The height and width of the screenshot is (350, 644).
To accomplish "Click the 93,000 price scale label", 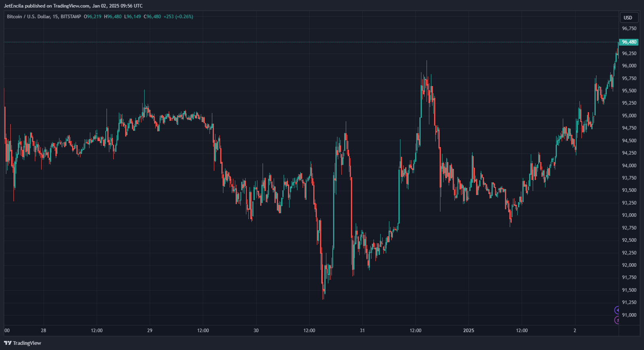I will click(x=629, y=215).
